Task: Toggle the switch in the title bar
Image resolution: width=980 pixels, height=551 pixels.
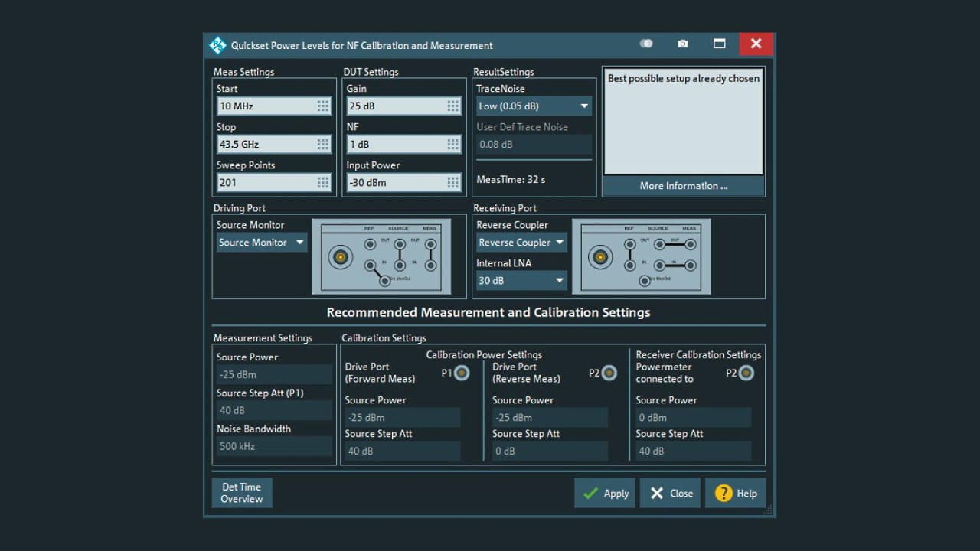Action: [x=646, y=44]
